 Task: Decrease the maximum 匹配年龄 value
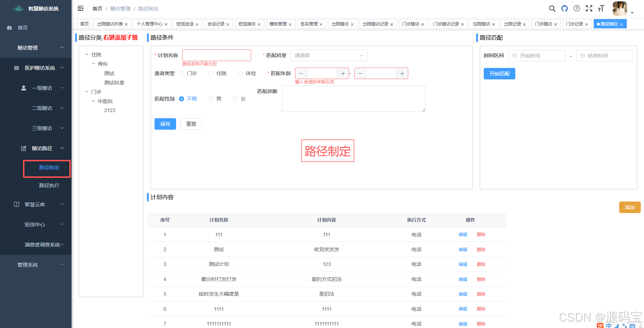click(x=360, y=73)
